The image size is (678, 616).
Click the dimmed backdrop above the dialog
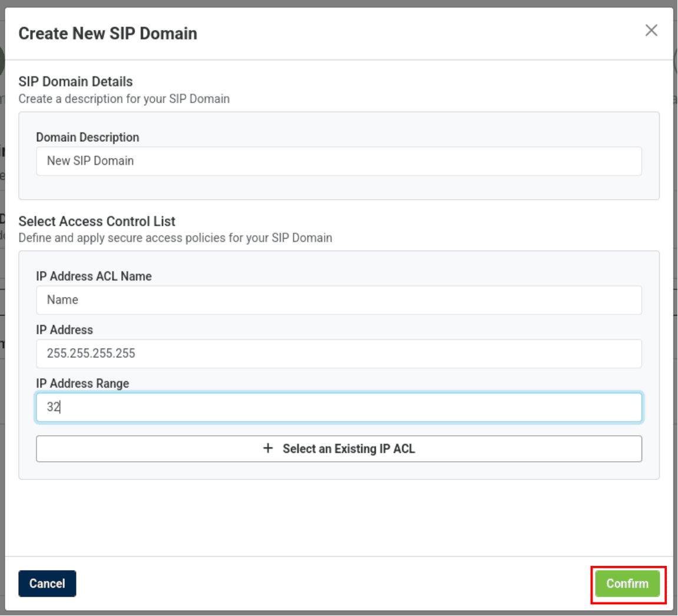point(339,3)
